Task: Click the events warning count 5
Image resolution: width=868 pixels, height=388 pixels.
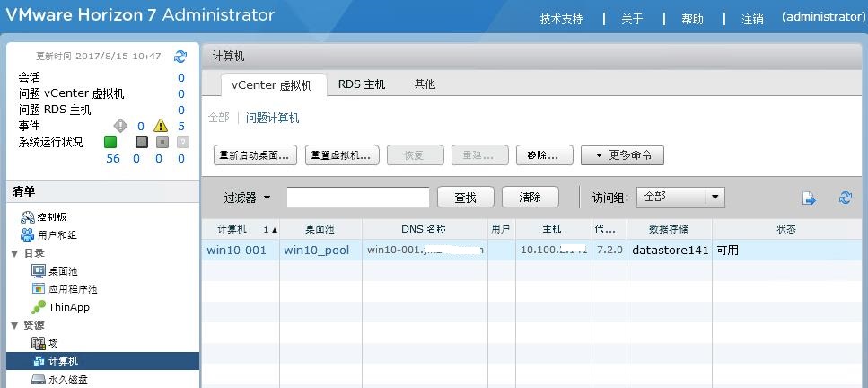Action: coord(181,126)
